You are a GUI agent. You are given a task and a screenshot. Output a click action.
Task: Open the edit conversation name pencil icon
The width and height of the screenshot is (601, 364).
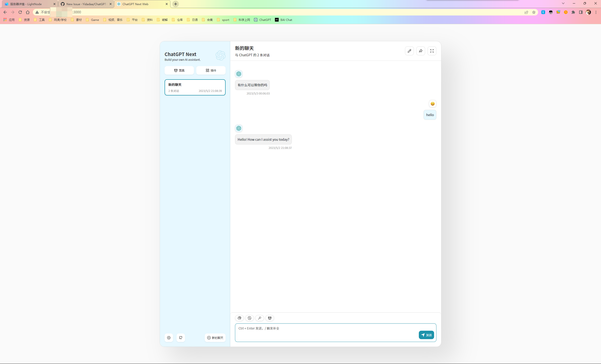(x=409, y=51)
